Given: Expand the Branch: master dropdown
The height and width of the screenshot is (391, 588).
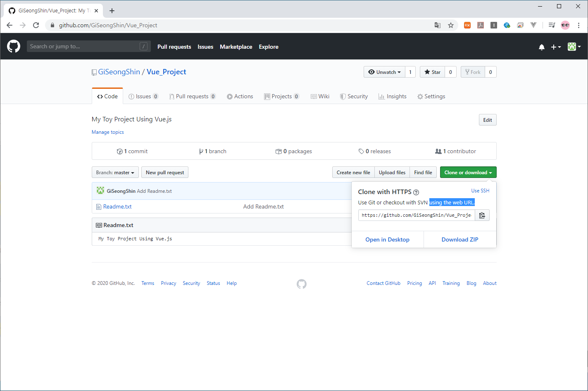Looking at the screenshot, I should pos(115,173).
